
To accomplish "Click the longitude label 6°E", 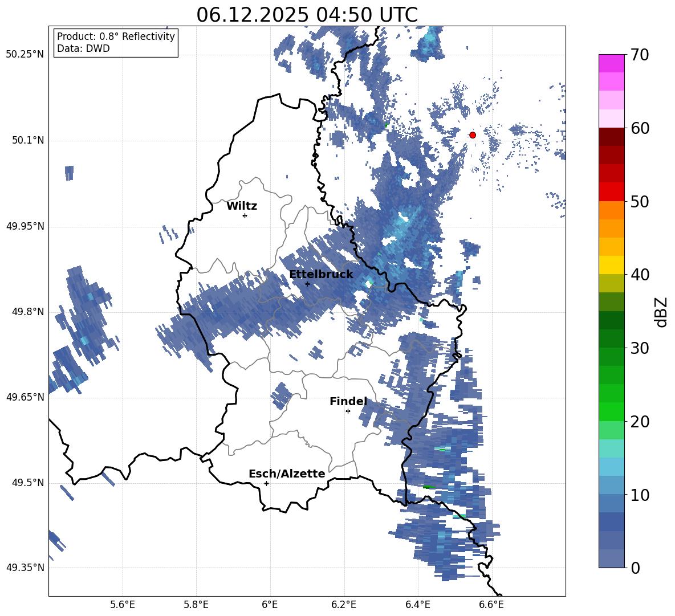I will (270, 605).
